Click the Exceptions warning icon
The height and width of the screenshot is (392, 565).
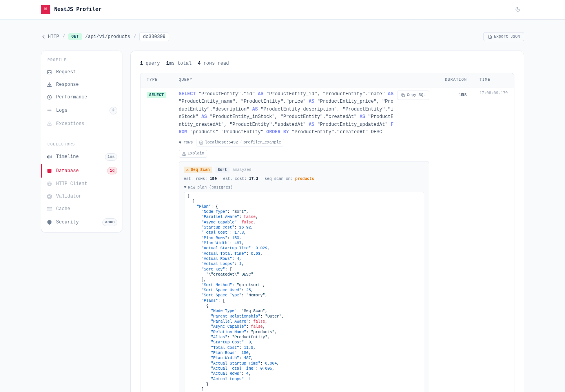(x=49, y=124)
